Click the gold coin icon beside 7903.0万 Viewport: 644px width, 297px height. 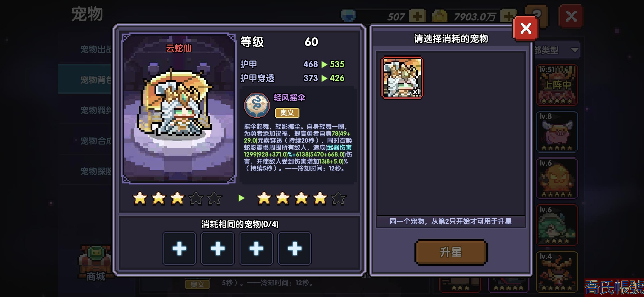tap(440, 16)
